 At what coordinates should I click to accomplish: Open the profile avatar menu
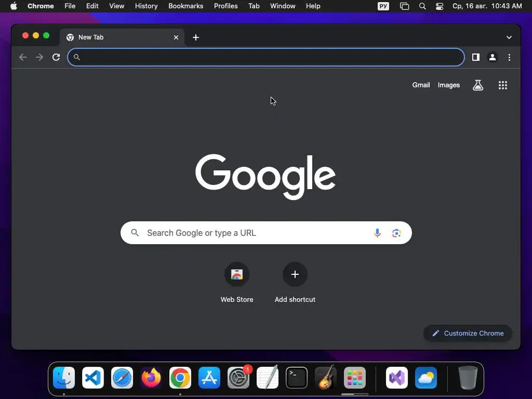point(493,57)
